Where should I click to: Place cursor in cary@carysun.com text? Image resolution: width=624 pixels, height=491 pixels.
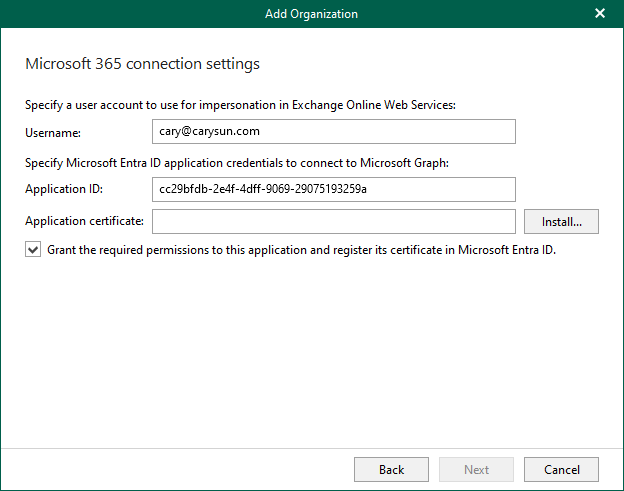[209, 132]
